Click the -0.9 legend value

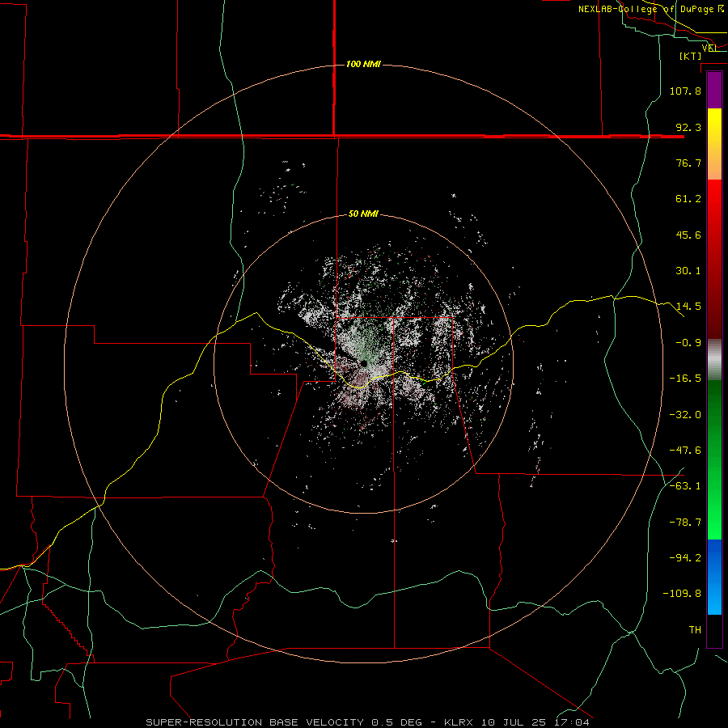point(688,343)
